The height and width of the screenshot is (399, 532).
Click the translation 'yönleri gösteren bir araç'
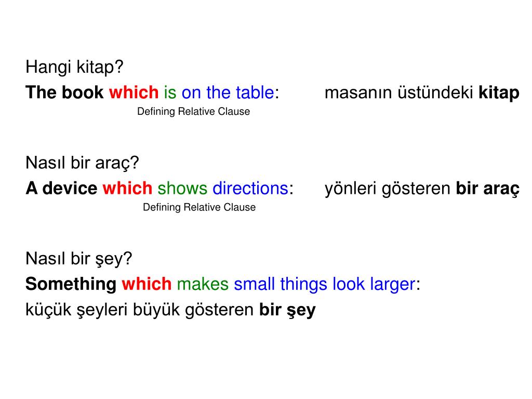422,189
